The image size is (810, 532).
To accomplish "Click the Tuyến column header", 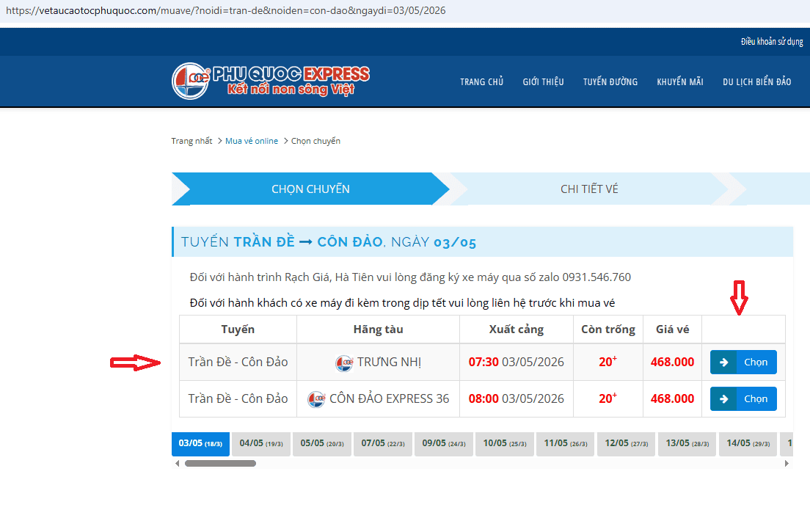I will (238, 329).
